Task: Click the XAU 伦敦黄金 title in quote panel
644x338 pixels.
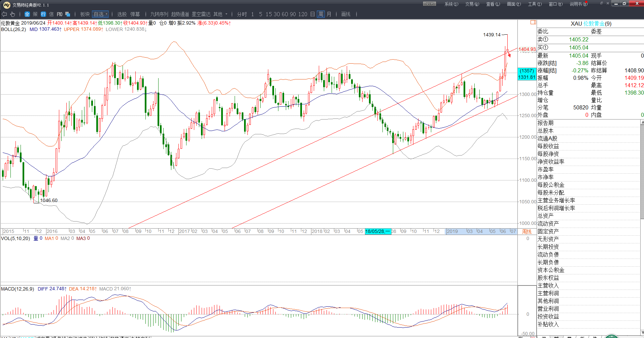Action: [x=591, y=24]
